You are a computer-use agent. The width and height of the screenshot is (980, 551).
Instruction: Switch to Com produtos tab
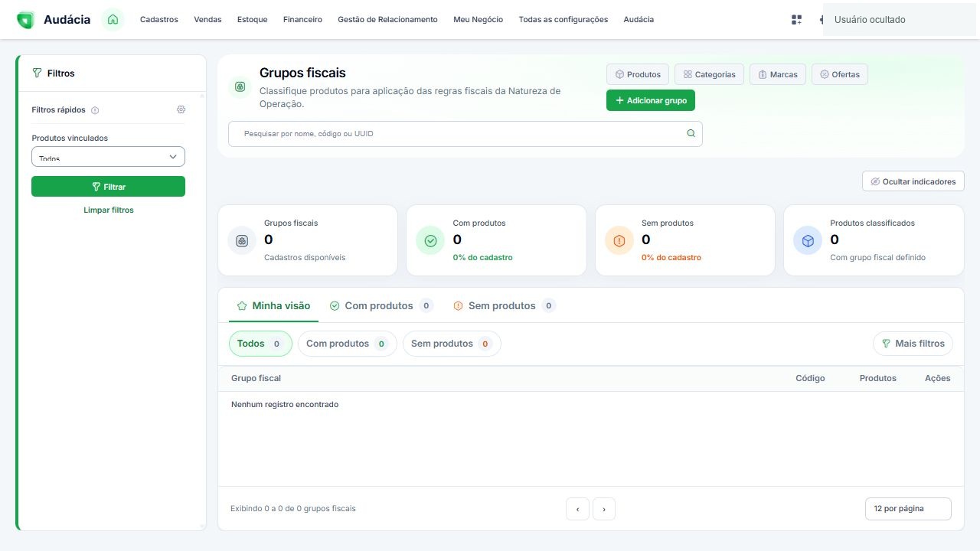tap(381, 305)
